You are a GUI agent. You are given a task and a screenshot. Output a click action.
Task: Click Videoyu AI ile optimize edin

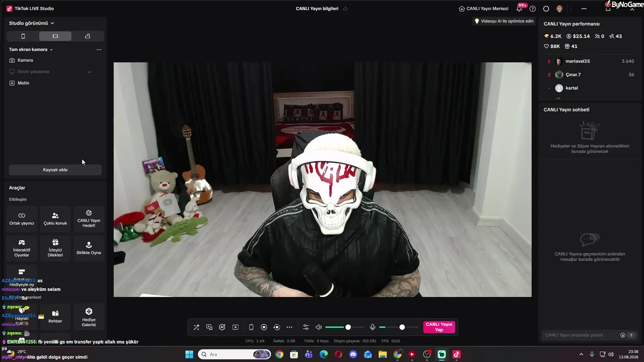pyautogui.click(x=504, y=21)
